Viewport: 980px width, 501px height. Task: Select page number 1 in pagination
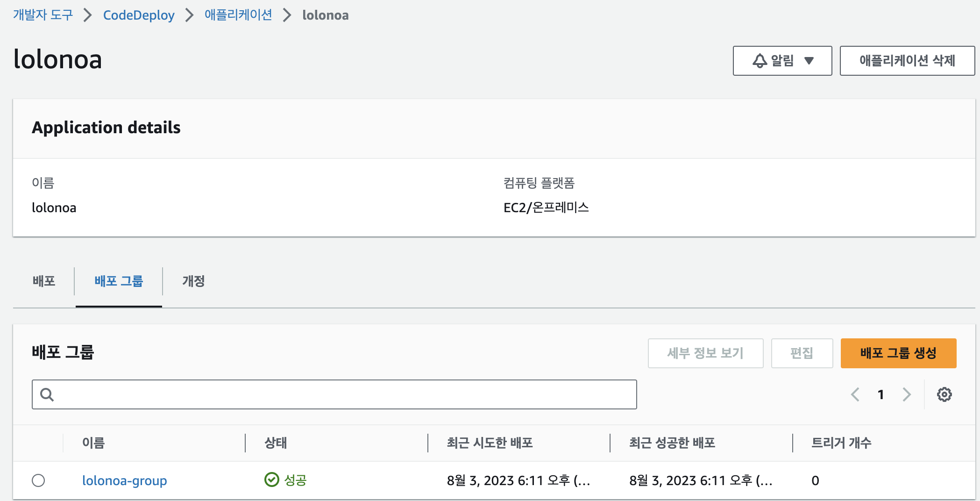coord(881,394)
